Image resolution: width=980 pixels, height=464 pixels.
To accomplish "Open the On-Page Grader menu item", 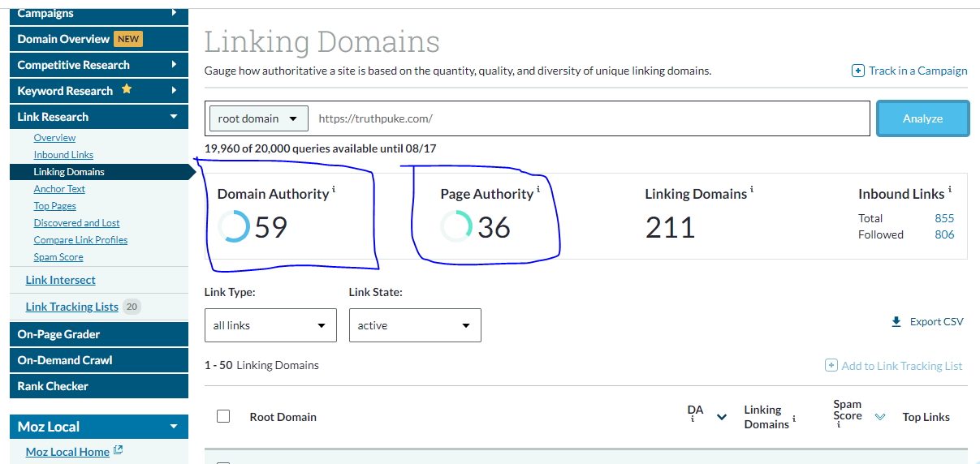I will coord(99,334).
